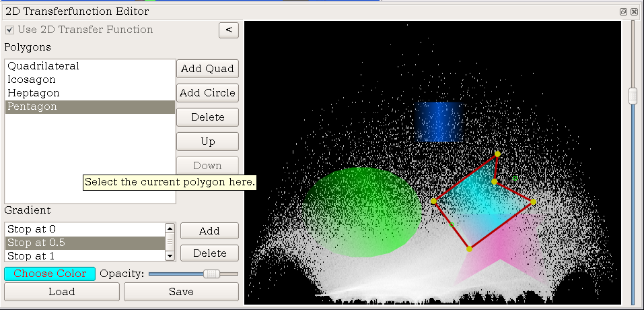The image size is (644, 310).
Task: Select gradient Stop at 1
Action: 85,256
